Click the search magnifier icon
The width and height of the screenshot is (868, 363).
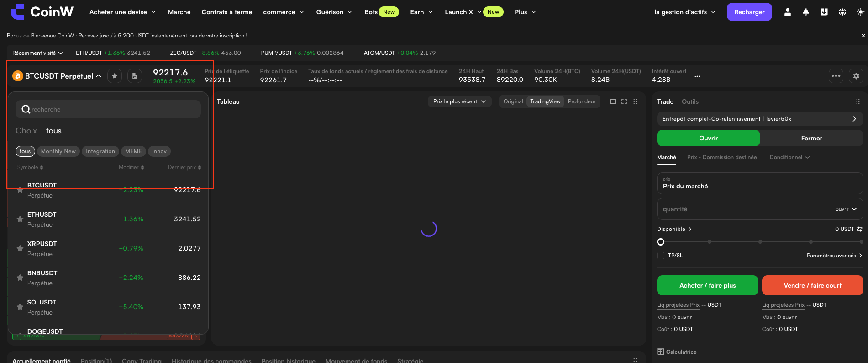pyautogui.click(x=26, y=109)
